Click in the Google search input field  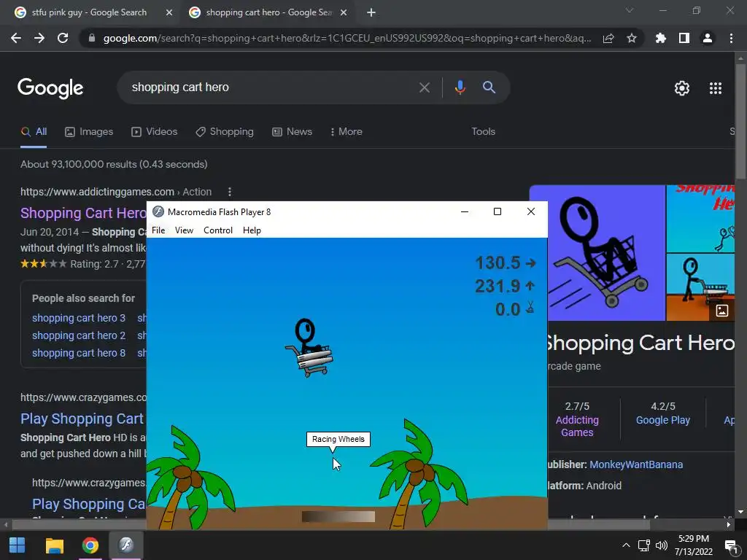271,87
